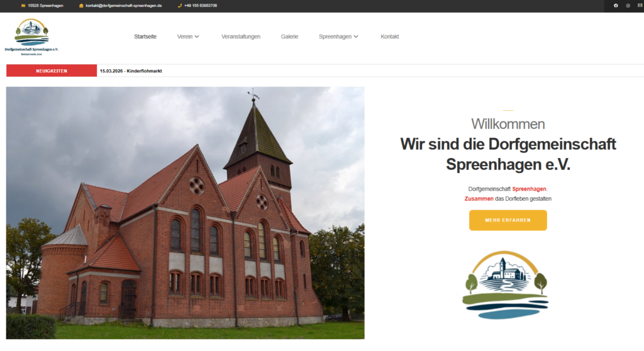This screenshot has height=351, width=644.
Task: Open the Kinderflohmarkt news headline
Action: tap(131, 71)
